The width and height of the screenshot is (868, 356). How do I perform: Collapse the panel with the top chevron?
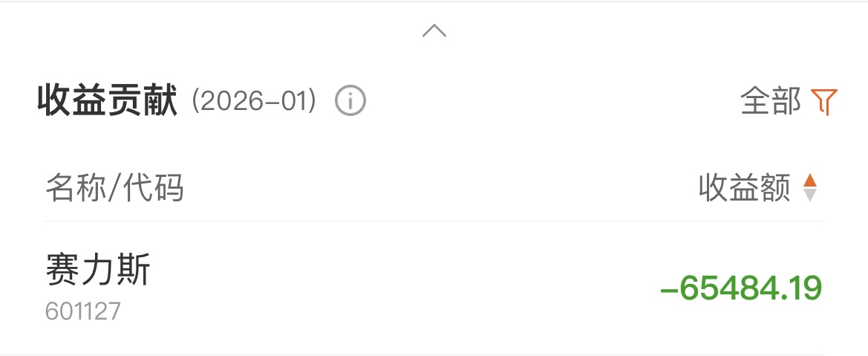[434, 30]
